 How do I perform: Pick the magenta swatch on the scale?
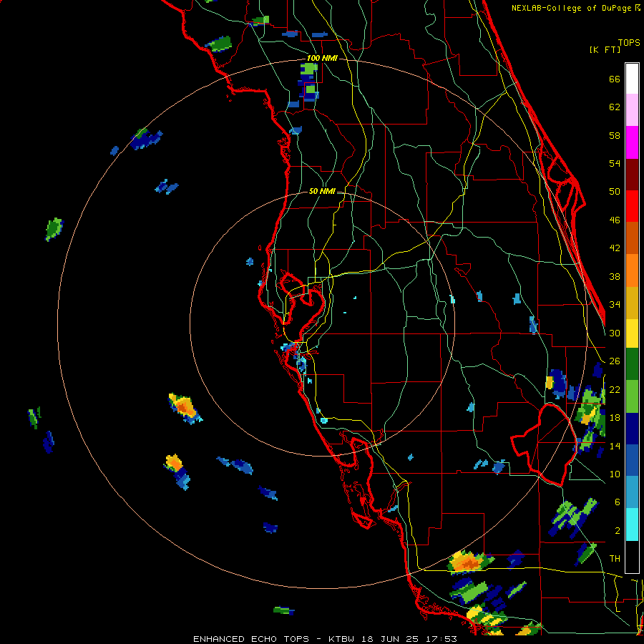[632, 142]
